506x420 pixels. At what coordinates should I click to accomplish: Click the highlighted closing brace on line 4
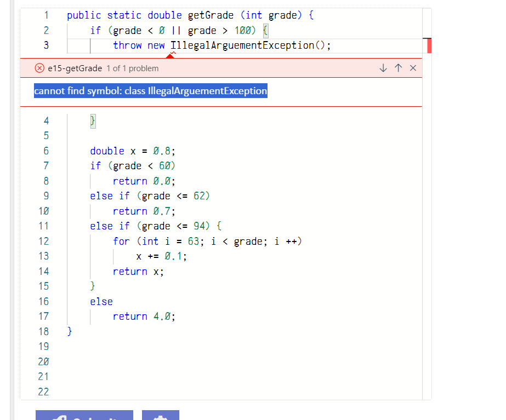(x=93, y=121)
